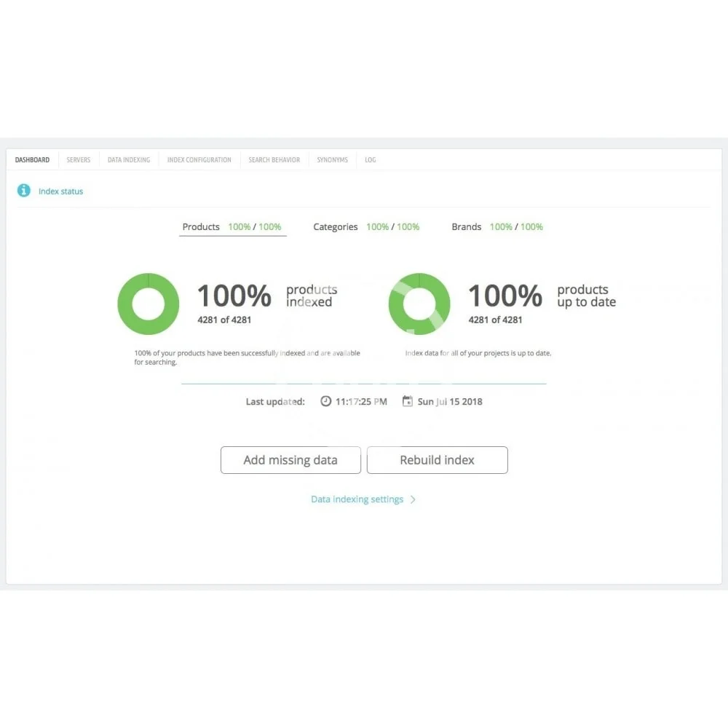Click the blue Index status info icon
The width and height of the screenshot is (728, 728).
[24, 191]
